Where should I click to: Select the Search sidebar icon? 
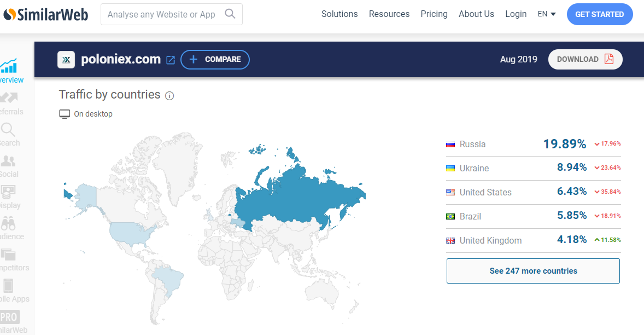click(8, 130)
